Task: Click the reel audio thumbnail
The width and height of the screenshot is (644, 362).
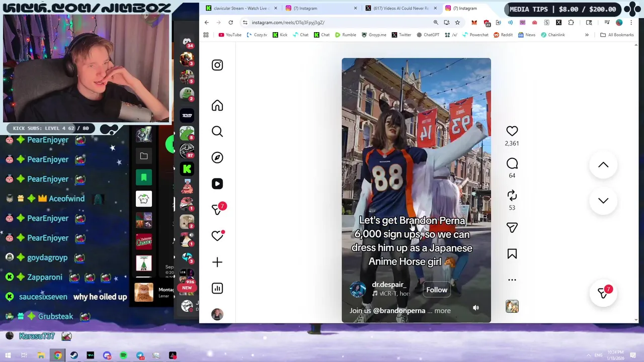Action: click(512, 306)
